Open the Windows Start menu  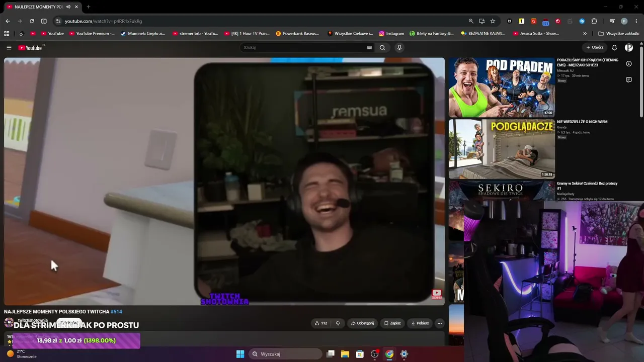(240, 354)
